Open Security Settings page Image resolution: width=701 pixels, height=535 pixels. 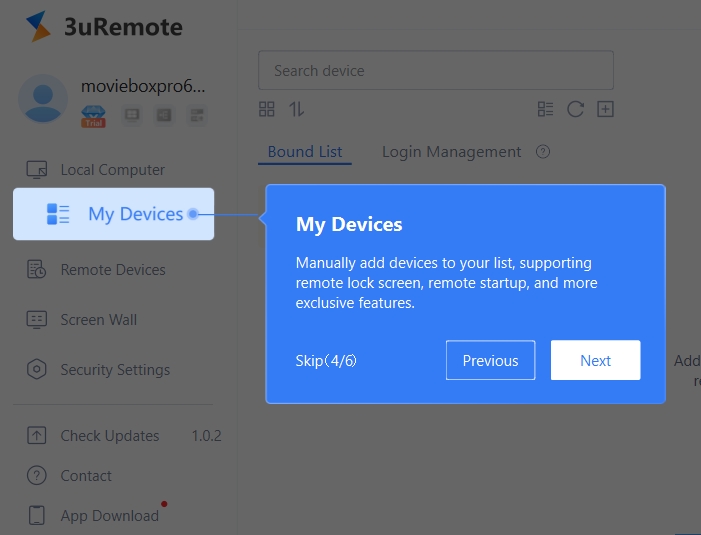click(114, 370)
